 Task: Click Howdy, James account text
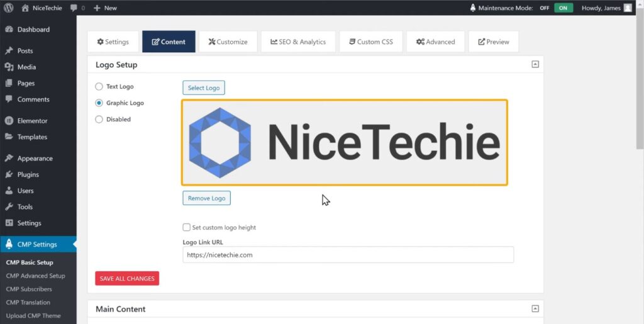point(601,8)
